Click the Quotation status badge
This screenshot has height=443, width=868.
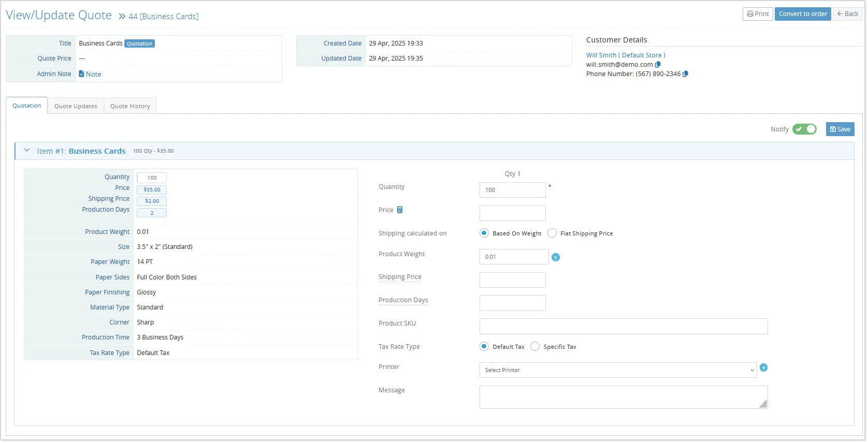(140, 43)
